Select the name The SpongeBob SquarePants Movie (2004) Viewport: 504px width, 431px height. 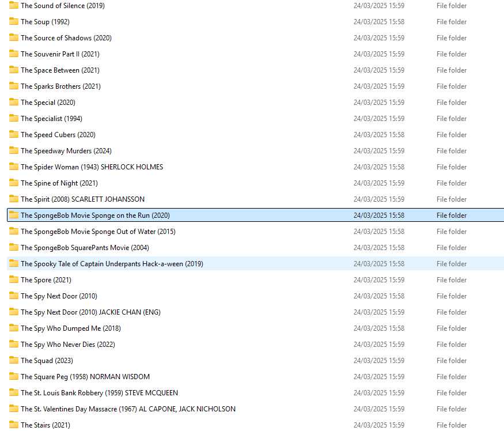click(x=85, y=248)
